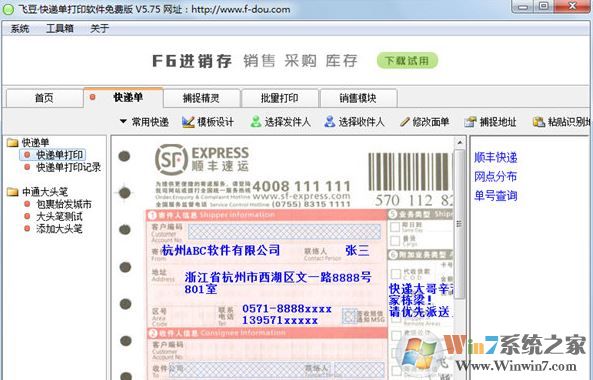
Task: Click the phone number 0571-8888xxxx
Action: (287, 309)
